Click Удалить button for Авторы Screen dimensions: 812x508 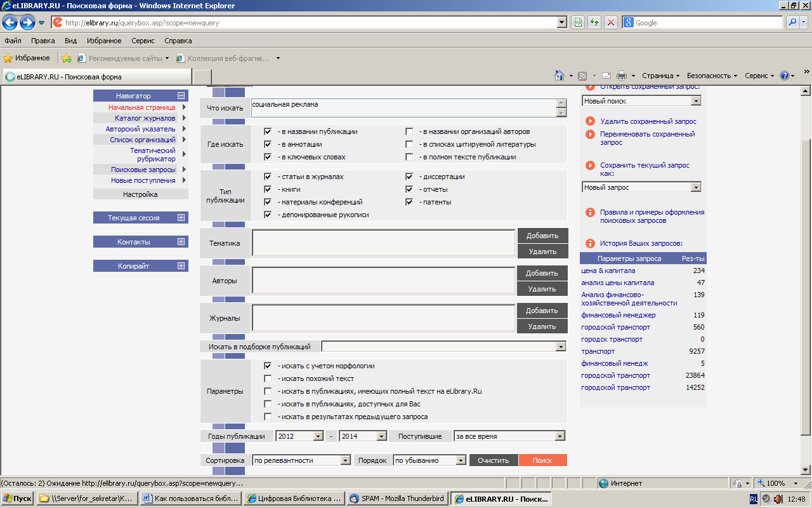[542, 289]
